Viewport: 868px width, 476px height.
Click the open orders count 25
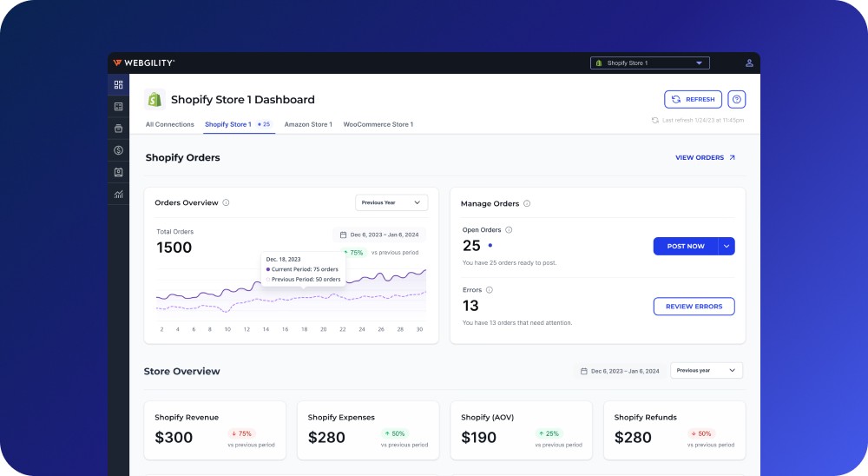pyautogui.click(x=471, y=246)
